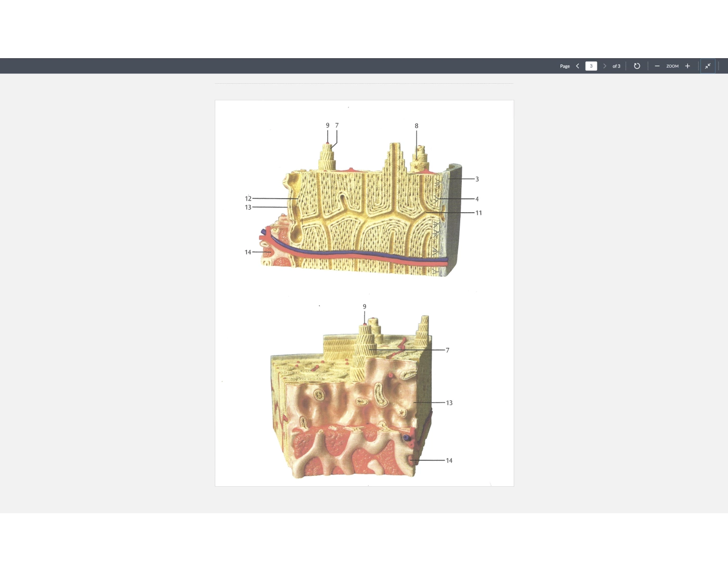Click the "of 3" page count text

click(x=616, y=66)
